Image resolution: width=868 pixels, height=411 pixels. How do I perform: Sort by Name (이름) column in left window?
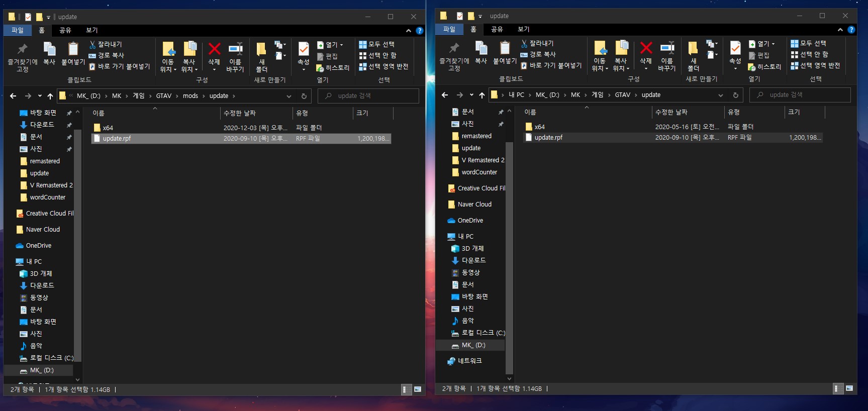(155, 114)
